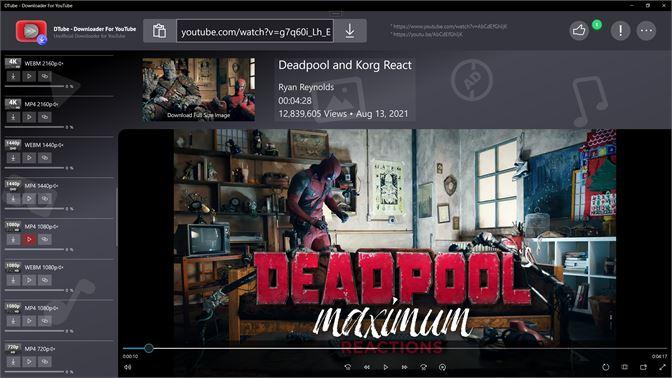
Task: Click the DTube app logo
Action: point(31,32)
